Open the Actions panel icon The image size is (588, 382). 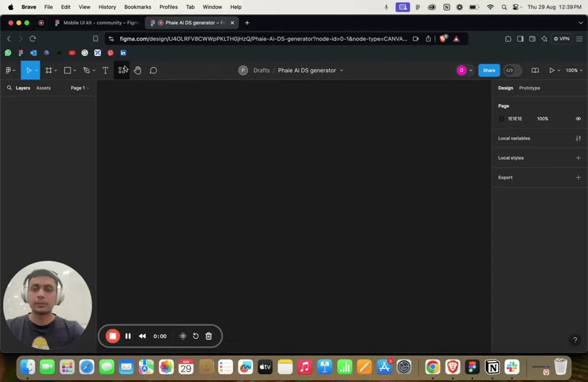(x=122, y=70)
